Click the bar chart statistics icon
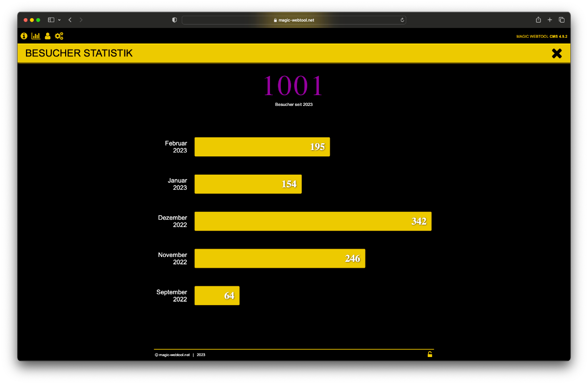 point(36,36)
